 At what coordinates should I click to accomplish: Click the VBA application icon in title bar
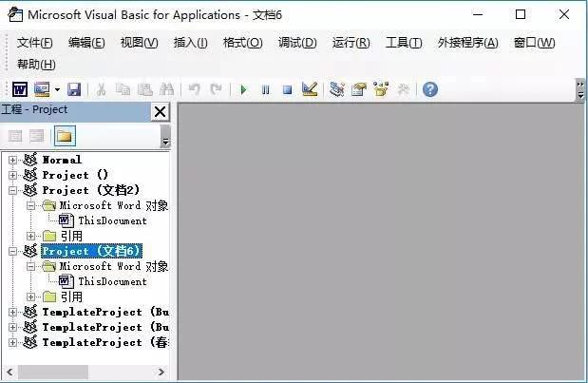coord(15,15)
